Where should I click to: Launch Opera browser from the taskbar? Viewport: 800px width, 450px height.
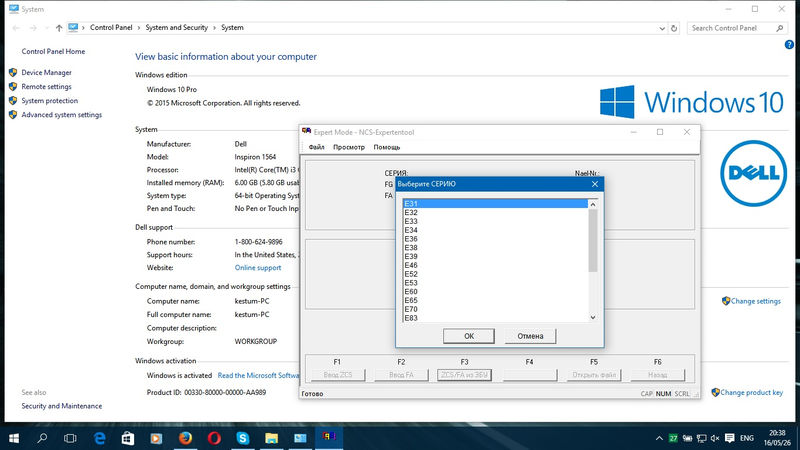(x=214, y=438)
